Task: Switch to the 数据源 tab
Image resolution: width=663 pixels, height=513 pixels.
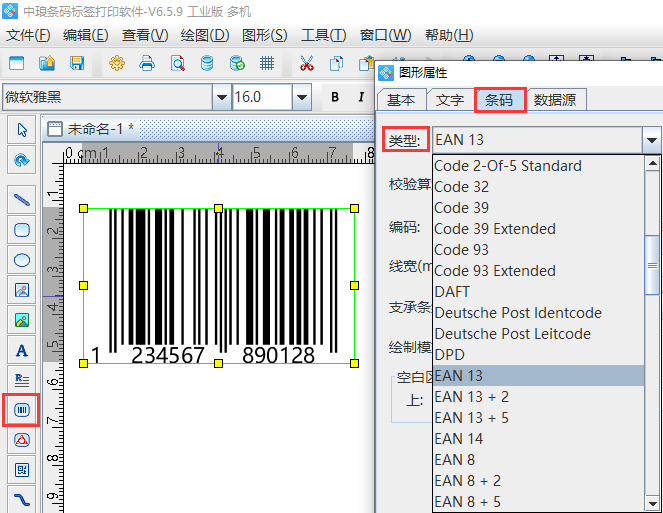Action: point(559,100)
